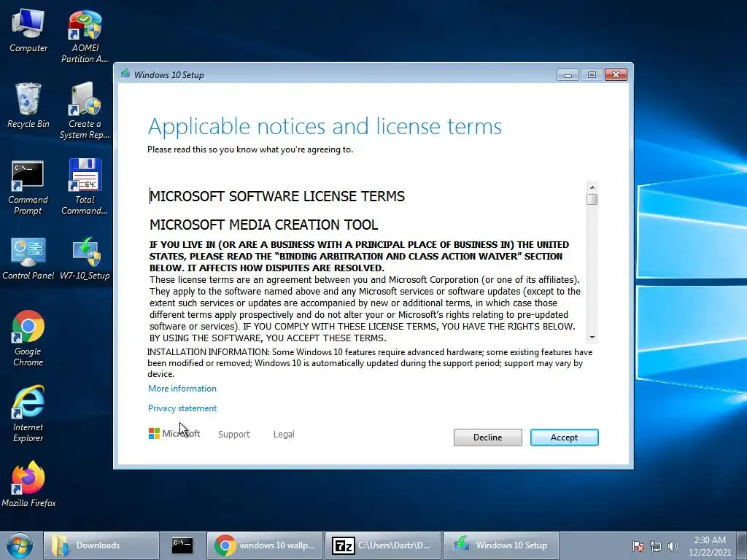Click the license scrollbar thumb
The width and height of the screenshot is (747, 560).
click(592, 199)
